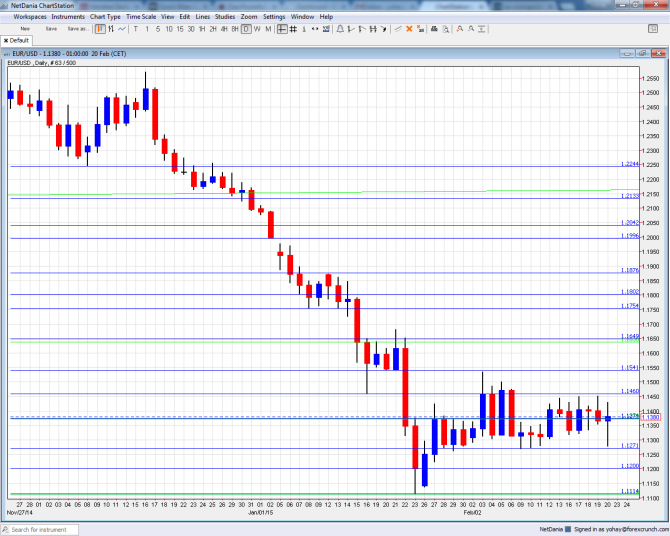670x536 pixels.
Task: Set time scale to tick (T)
Action: [136, 29]
